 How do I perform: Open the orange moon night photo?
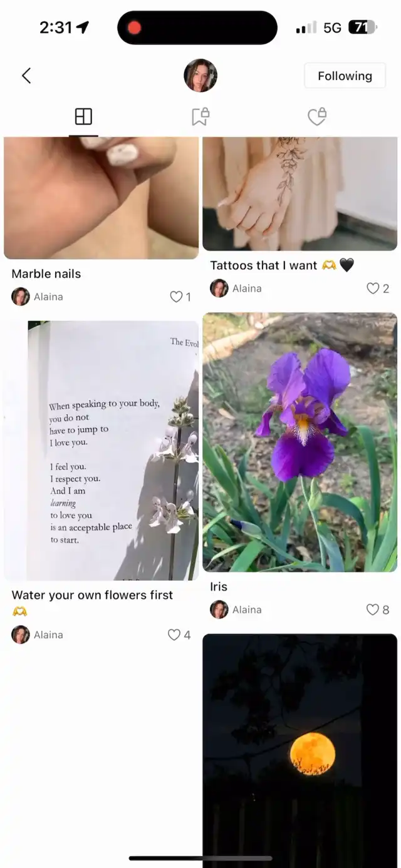point(299,750)
